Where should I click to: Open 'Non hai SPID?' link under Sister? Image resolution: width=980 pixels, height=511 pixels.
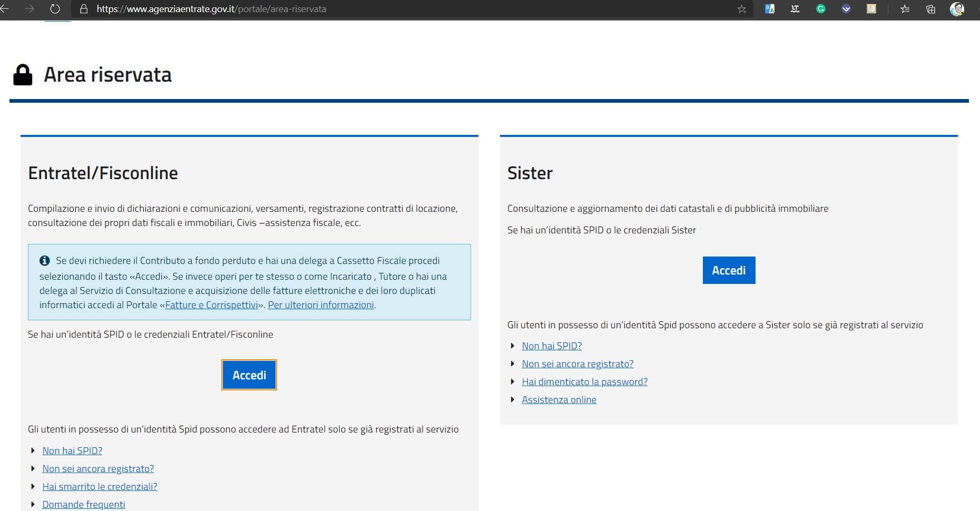coord(552,346)
